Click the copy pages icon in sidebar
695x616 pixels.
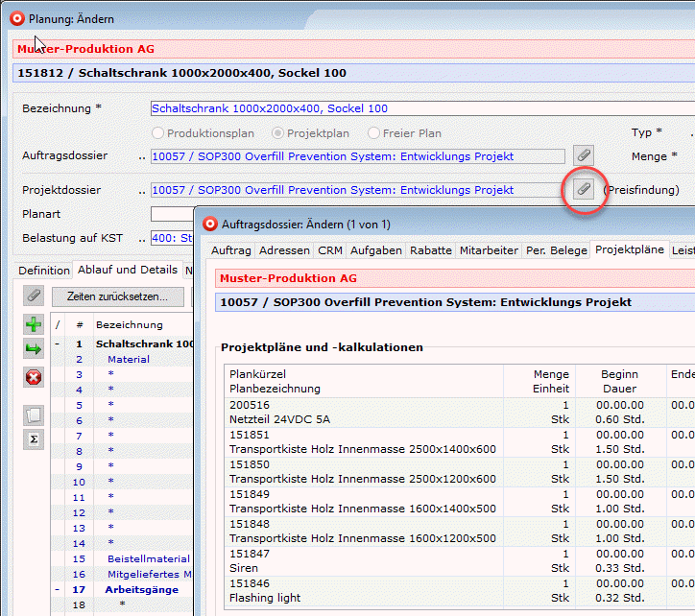[34, 415]
